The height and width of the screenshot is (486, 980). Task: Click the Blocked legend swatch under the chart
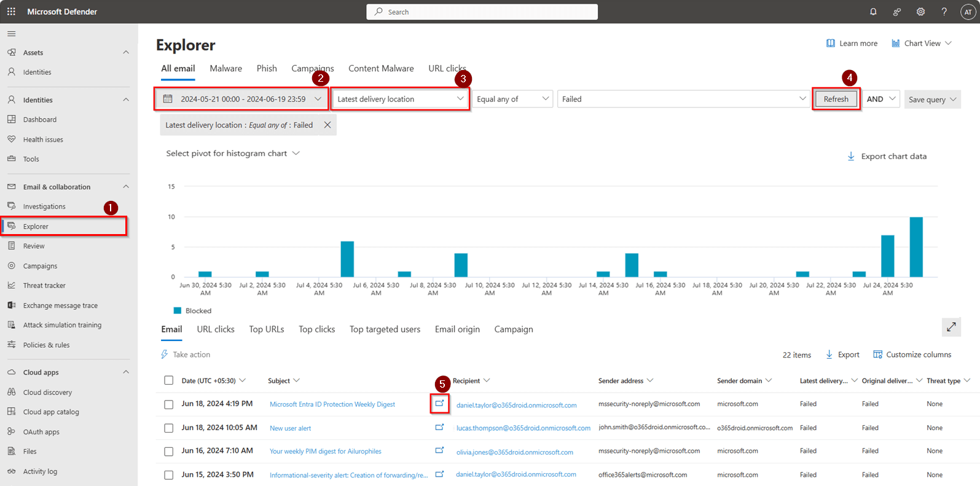click(178, 311)
